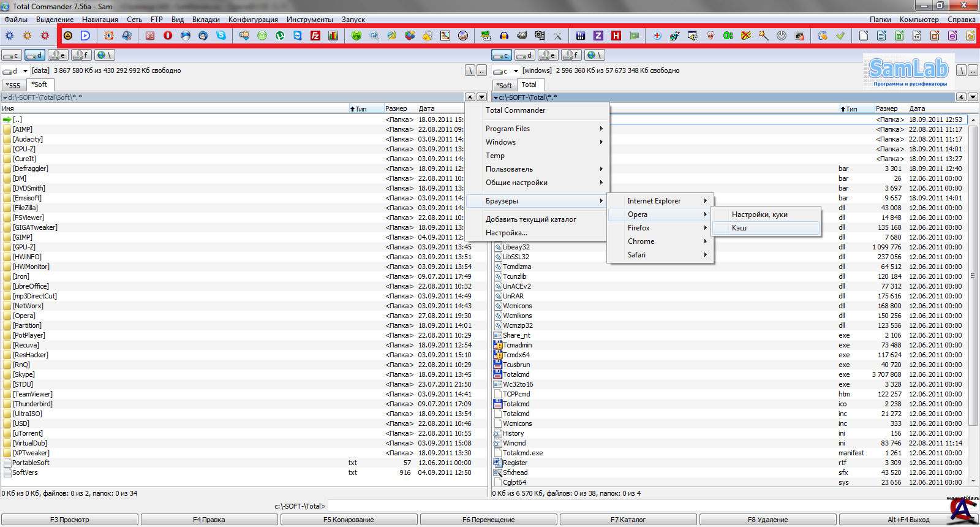The height and width of the screenshot is (527, 980).
Task: Launch Opera from the toolbar icon
Action: (x=168, y=36)
